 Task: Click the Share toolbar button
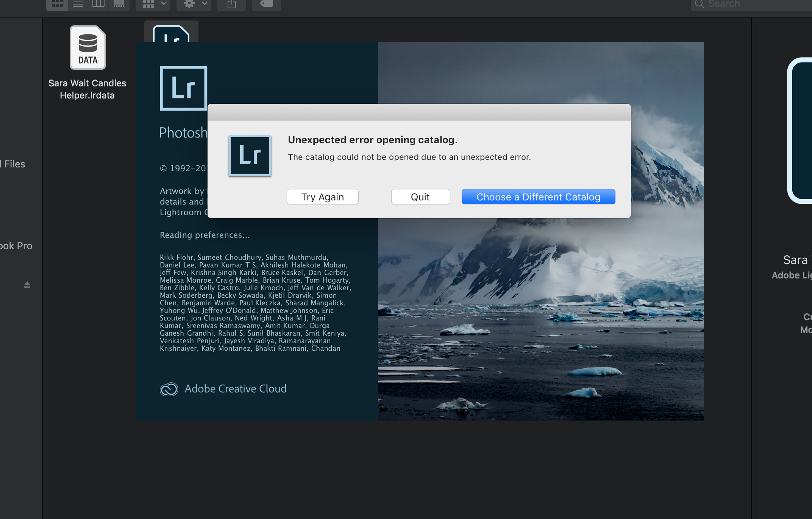(x=232, y=4)
